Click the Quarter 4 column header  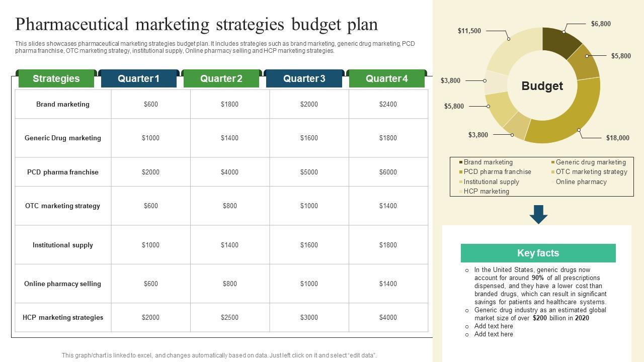coord(386,79)
